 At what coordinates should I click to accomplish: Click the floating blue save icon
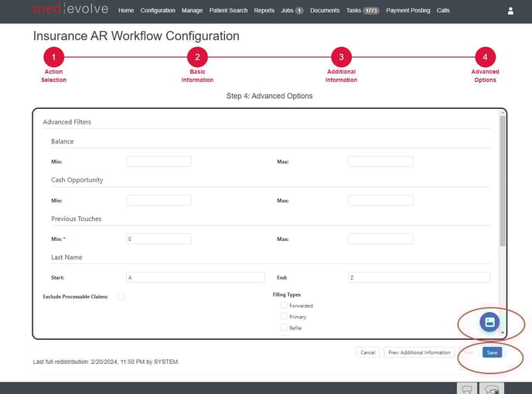click(489, 322)
